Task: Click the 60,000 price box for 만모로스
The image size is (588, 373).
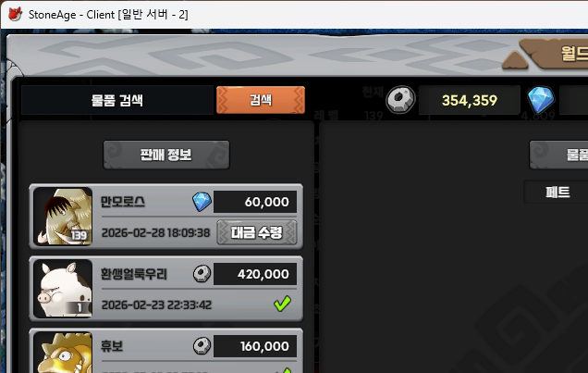Action: tap(255, 202)
